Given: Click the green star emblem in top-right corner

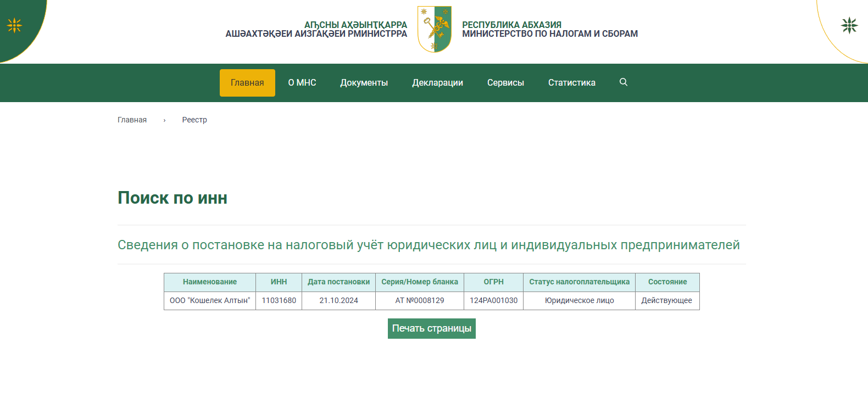Looking at the screenshot, I should click(x=849, y=25).
